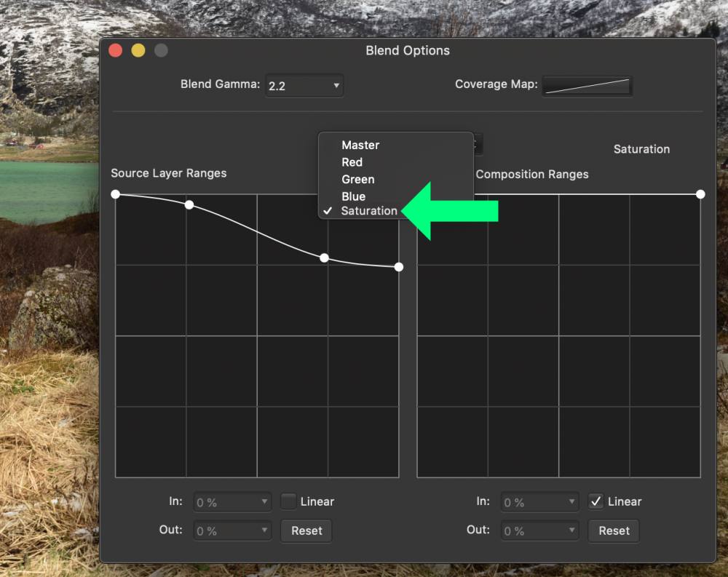728x577 pixels.
Task: Open the In percentage dropdown on the left
Action: coord(232,502)
